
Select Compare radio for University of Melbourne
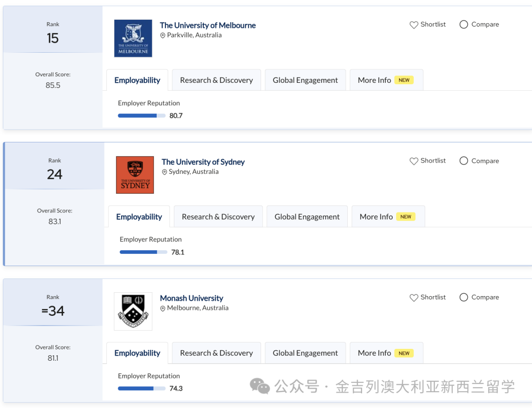(464, 25)
